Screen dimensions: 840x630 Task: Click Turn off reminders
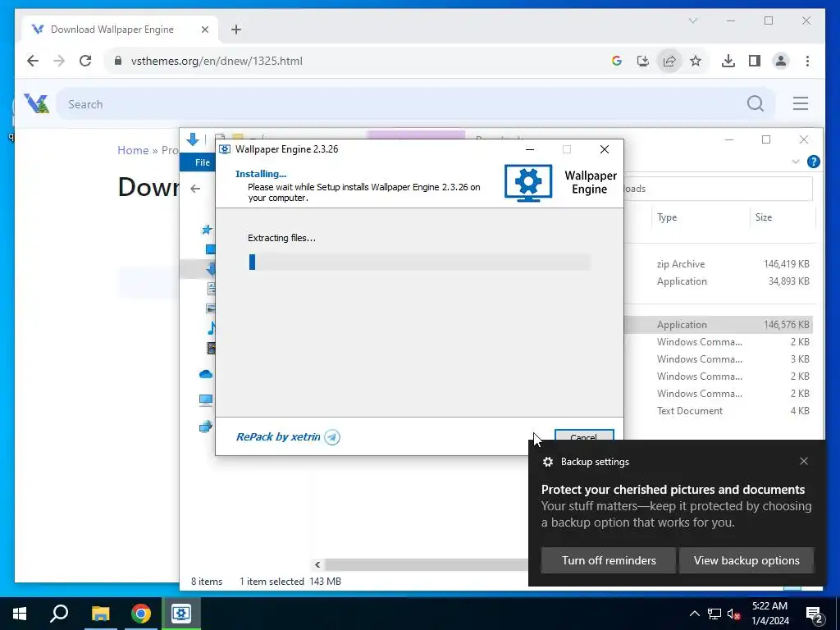609,560
